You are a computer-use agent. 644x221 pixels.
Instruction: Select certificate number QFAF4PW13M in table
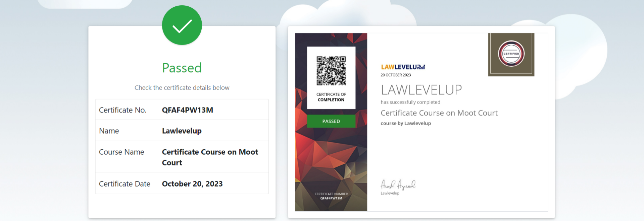188,110
